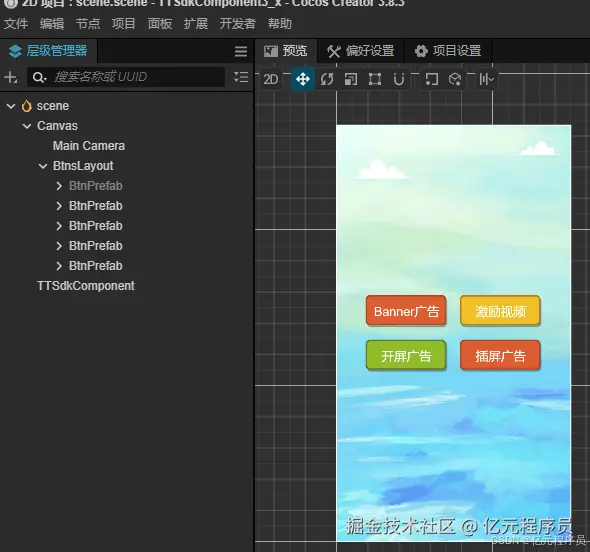Image resolution: width=590 pixels, height=552 pixels.
Task: Open the 面板 menu
Action: click(160, 24)
